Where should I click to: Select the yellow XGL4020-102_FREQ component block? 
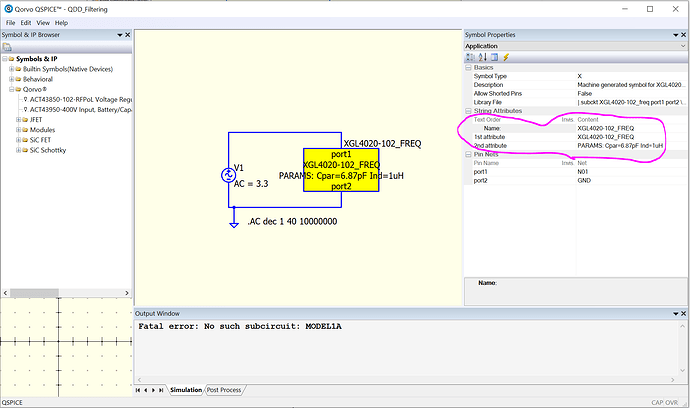(x=341, y=170)
